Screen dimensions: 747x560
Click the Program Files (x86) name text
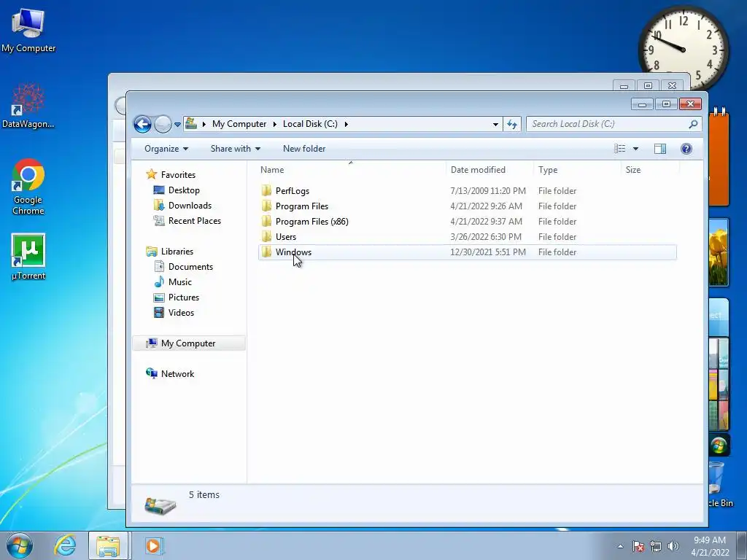pyautogui.click(x=311, y=222)
